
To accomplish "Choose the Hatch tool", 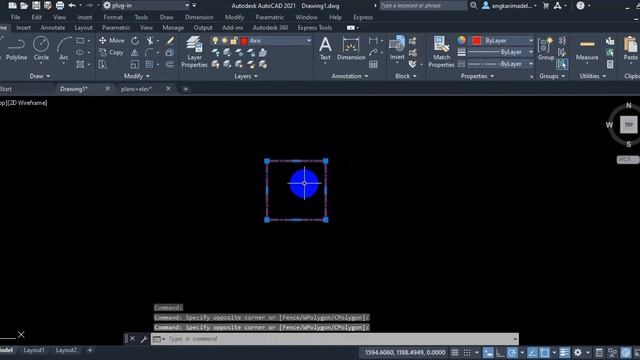I will 80,64.
